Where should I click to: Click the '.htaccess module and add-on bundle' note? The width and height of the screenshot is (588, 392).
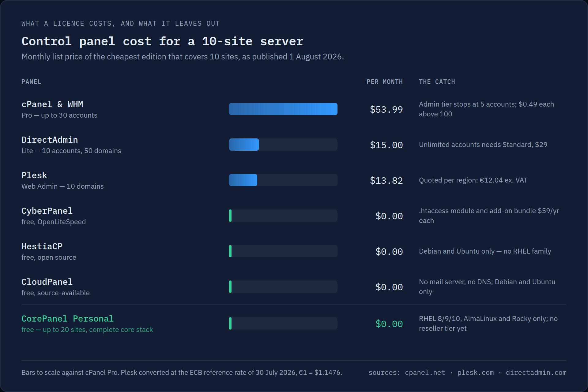[x=489, y=216]
